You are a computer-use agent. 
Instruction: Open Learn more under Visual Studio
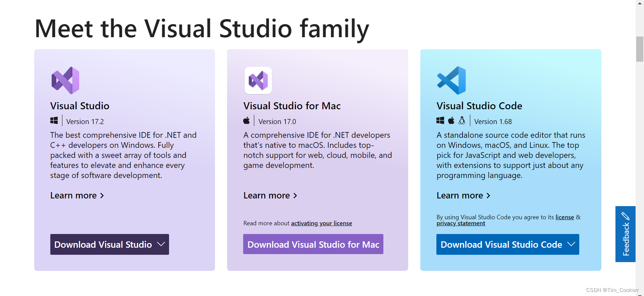click(x=77, y=195)
